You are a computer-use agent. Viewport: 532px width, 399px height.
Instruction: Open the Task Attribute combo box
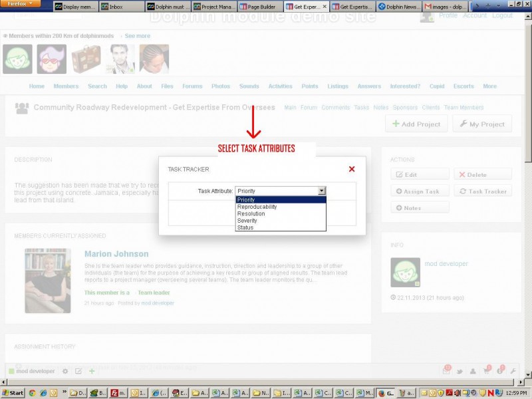point(281,191)
